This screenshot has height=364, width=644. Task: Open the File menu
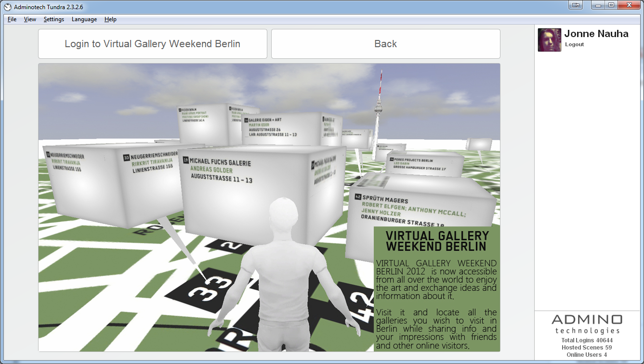click(x=12, y=19)
